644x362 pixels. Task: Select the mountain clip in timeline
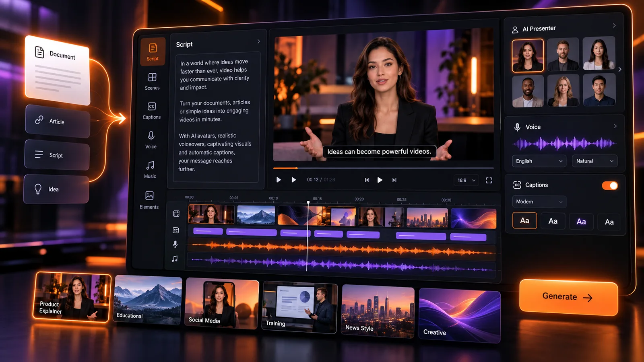[256, 215]
